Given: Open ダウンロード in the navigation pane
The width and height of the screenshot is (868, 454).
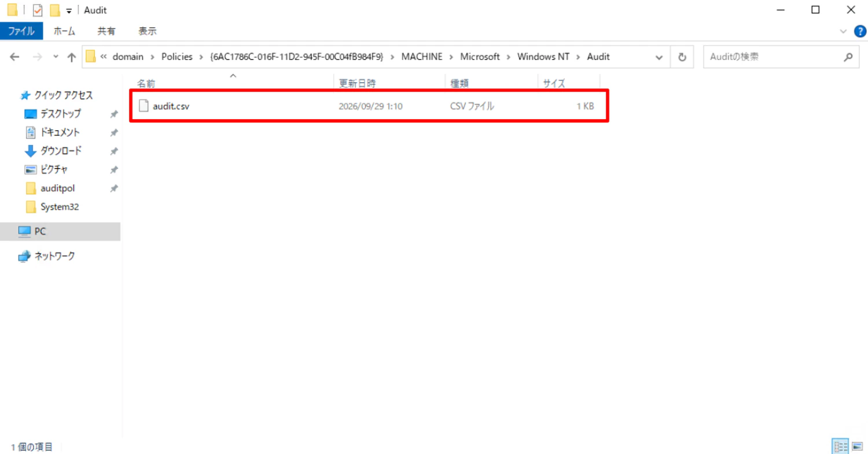Looking at the screenshot, I should pyautogui.click(x=61, y=150).
